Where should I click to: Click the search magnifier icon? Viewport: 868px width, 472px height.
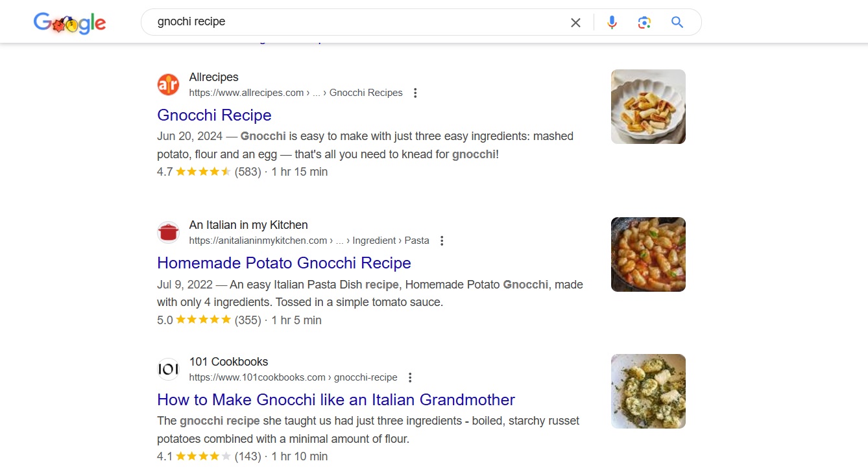click(x=677, y=21)
